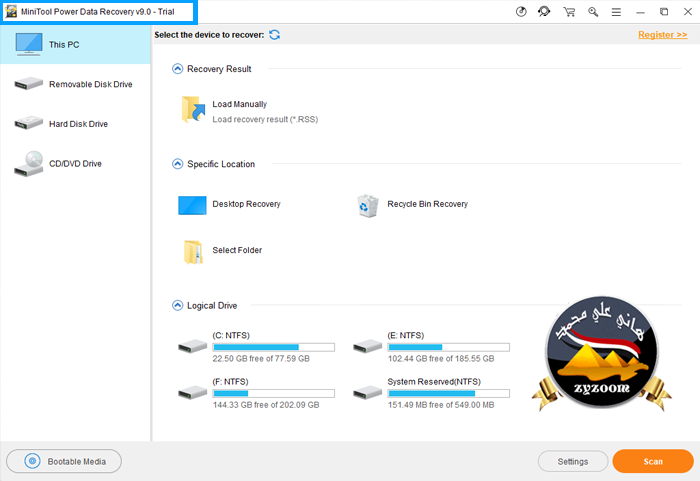
Task: Click the "System Reserved(NTFS)" label
Action: (x=434, y=382)
